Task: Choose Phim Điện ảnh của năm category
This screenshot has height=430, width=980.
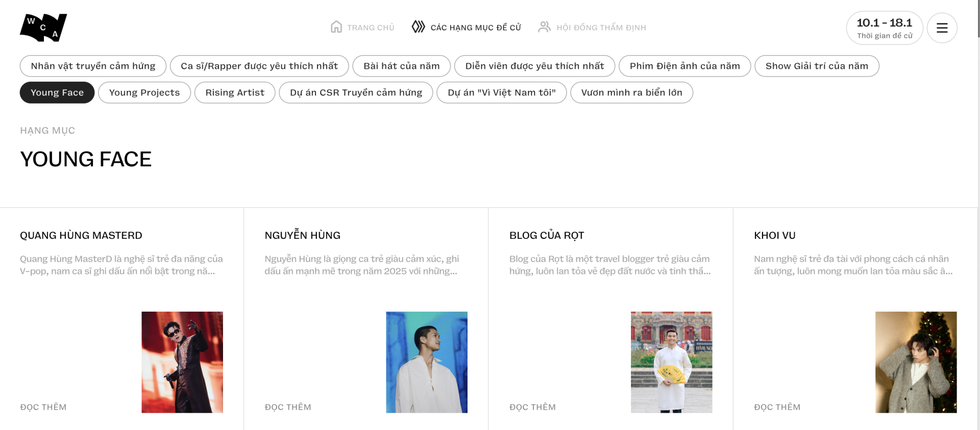Action: point(684,66)
